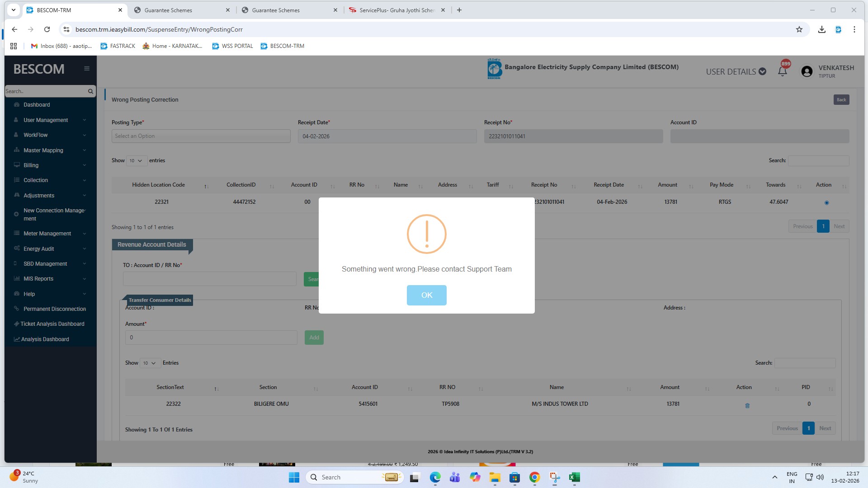The height and width of the screenshot is (488, 868).
Task: Open Chrome downloads icon
Action: click(822, 29)
